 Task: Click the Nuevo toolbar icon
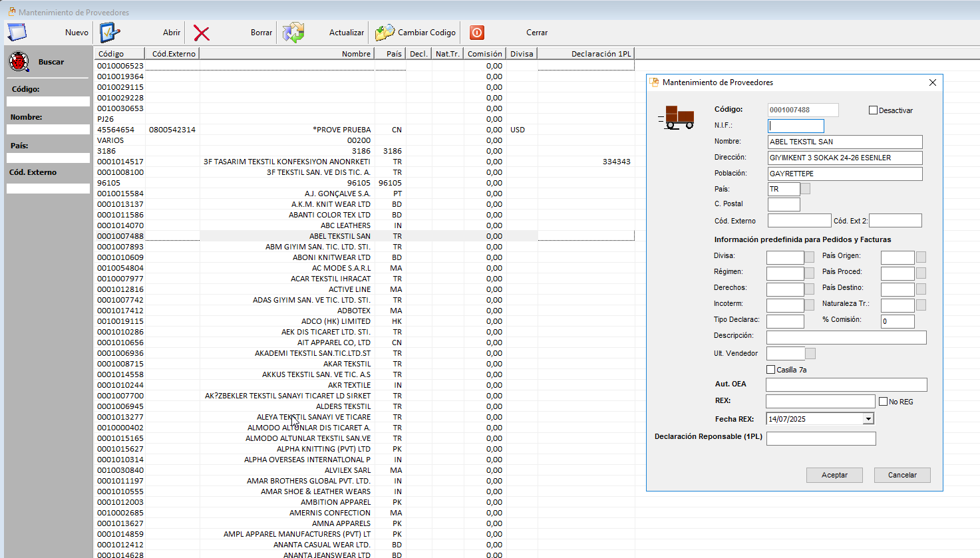(x=17, y=32)
